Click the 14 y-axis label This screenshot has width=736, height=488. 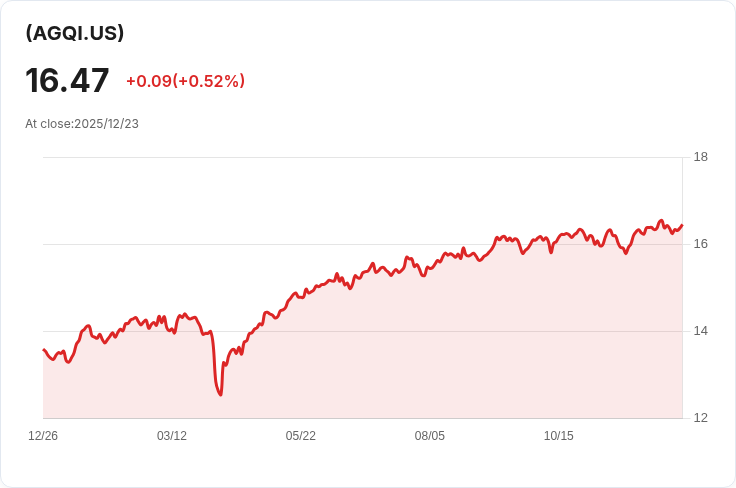[700, 331]
